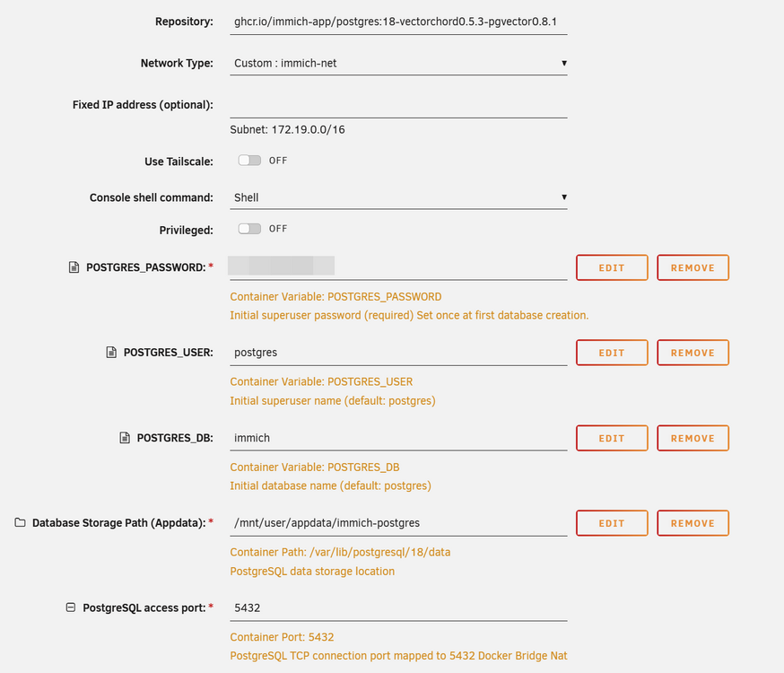This screenshot has width=784, height=673.
Task: Focus the Repository input field
Action: [x=398, y=22]
